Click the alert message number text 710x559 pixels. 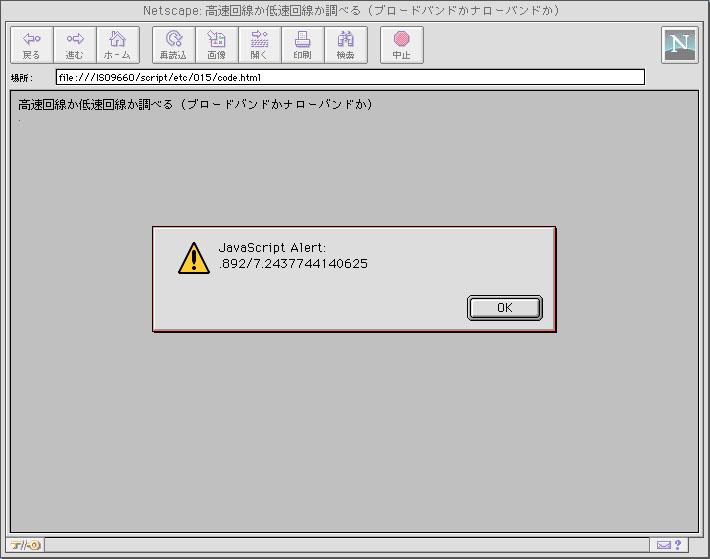pyautogui.click(x=293, y=263)
